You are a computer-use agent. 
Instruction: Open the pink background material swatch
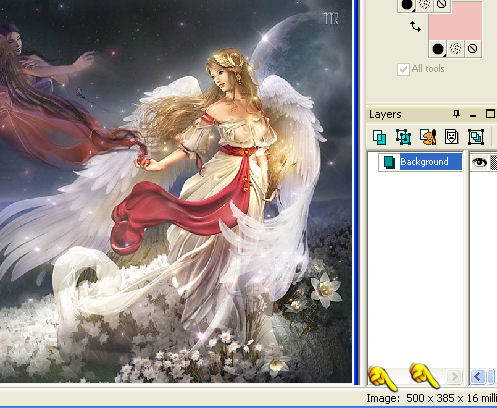point(455,21)
